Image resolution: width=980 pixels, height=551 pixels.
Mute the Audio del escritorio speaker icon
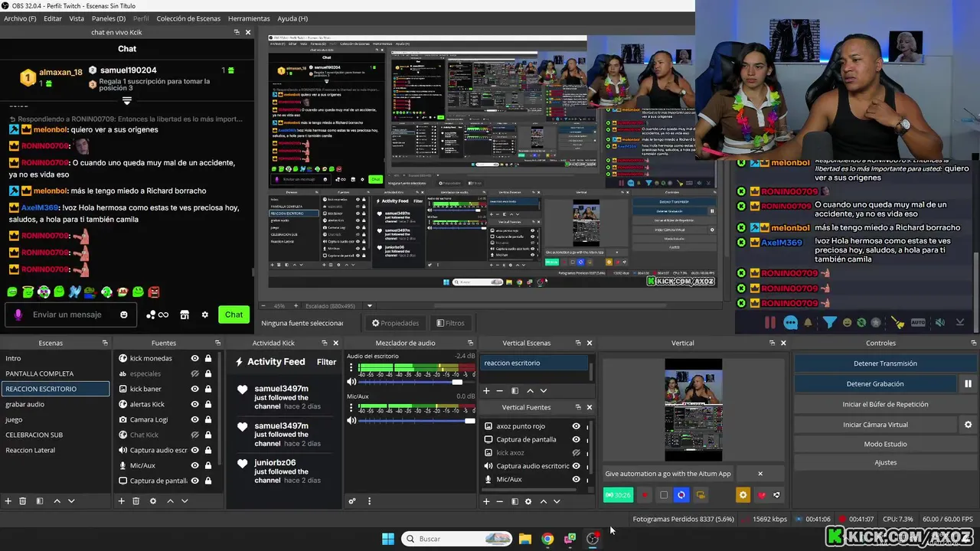tap(351, 382)
